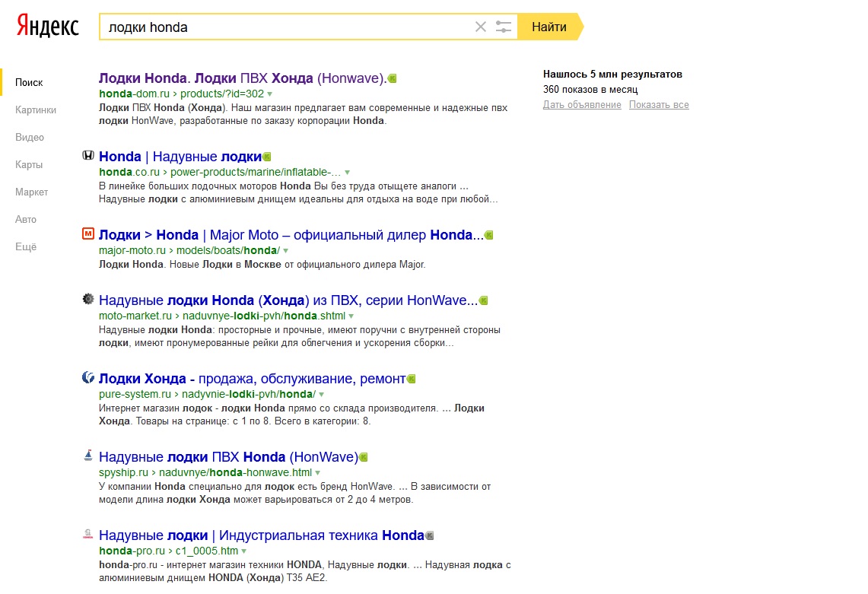Click 'power-products/marine/inflatable-…' URL path

tap(256, 172)
